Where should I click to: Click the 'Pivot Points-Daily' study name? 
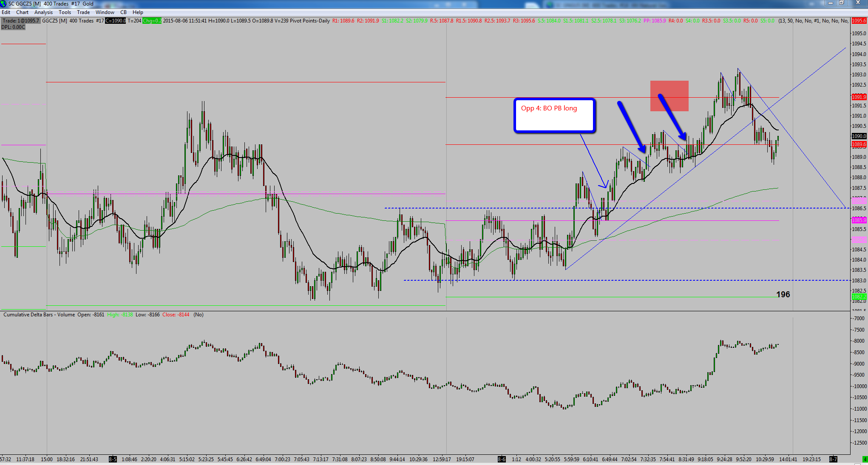310,21
